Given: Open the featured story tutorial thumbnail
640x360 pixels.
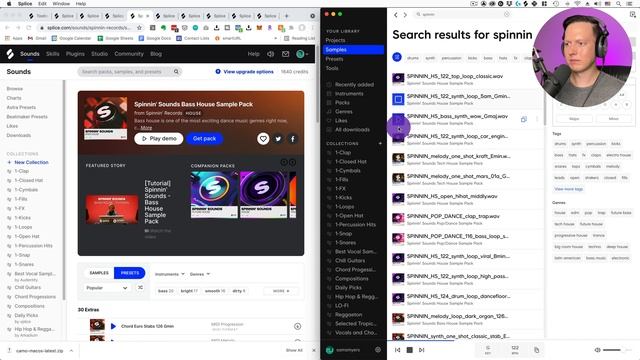Looking at the screenshot, I should point(112,209).
